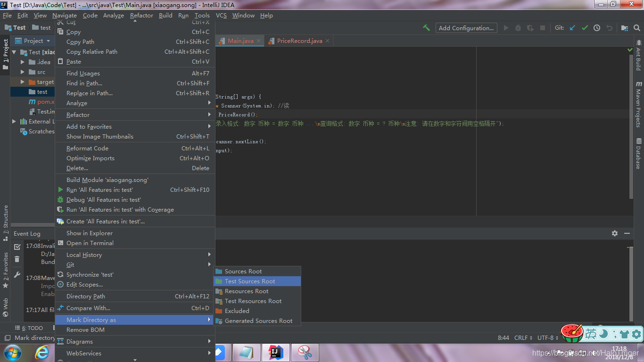Viewport: 644px width, 362px height.
Task: Click Compare With... menu item
Action: coord(135,308)
